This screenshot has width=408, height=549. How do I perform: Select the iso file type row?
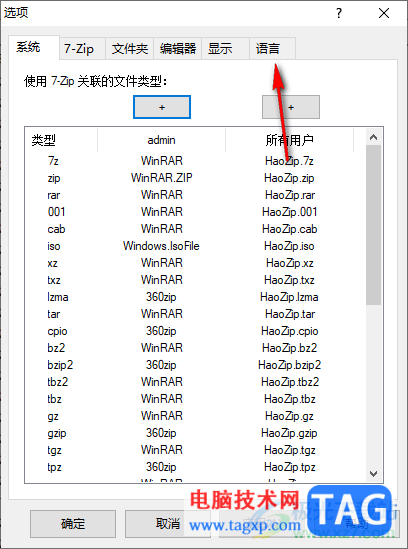(194, 246)
